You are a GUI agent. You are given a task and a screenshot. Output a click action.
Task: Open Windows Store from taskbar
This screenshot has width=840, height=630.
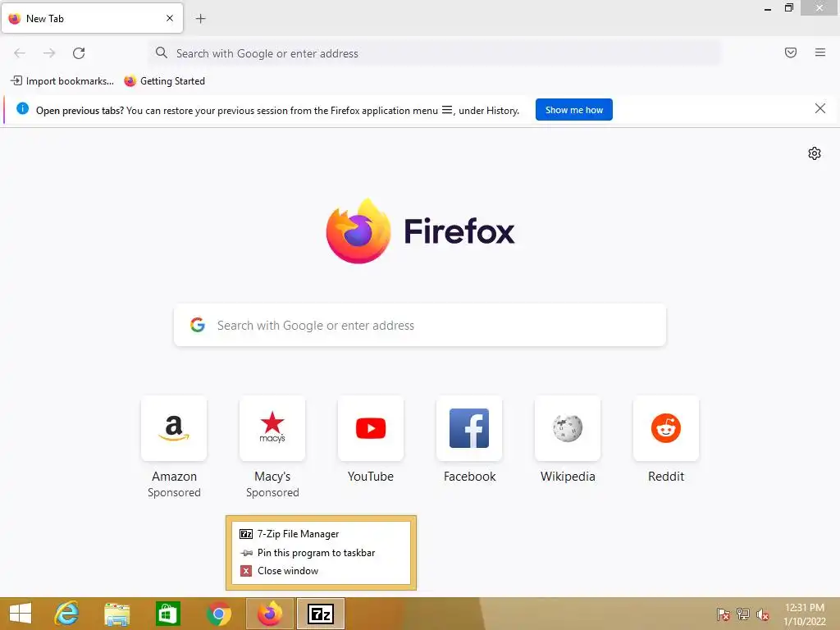pyautogui.click(x=167, y=614)
